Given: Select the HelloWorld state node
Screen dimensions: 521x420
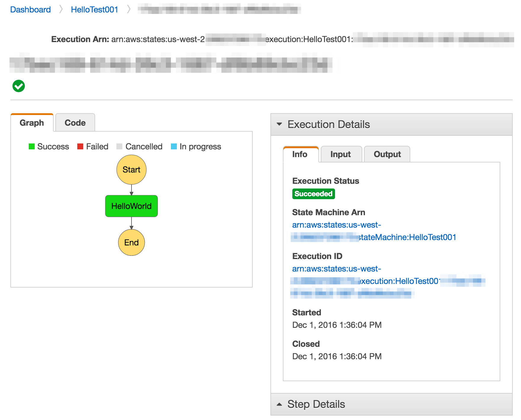Looking at the screenshot, I should point(131,206).
